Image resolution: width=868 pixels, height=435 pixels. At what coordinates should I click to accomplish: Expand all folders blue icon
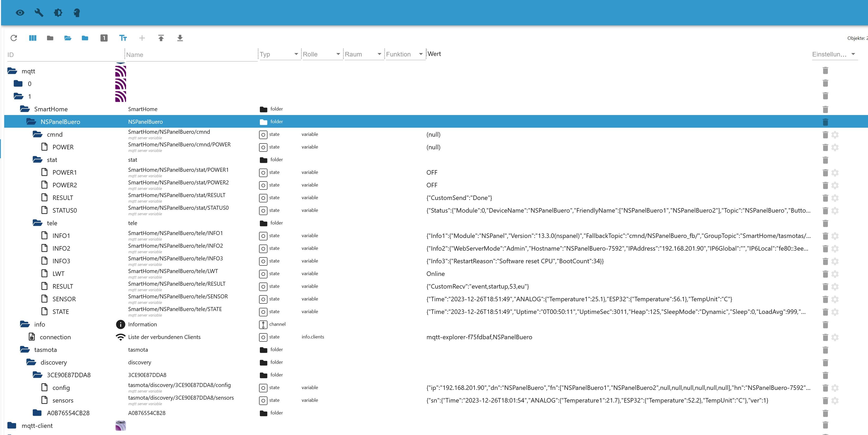click(x=85, y=38)
